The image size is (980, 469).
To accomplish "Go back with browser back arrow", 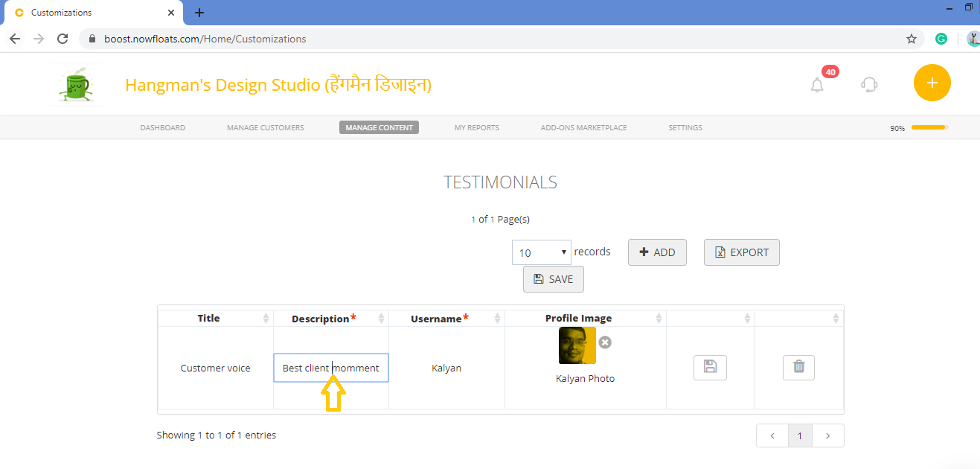I will click(15, 39).
